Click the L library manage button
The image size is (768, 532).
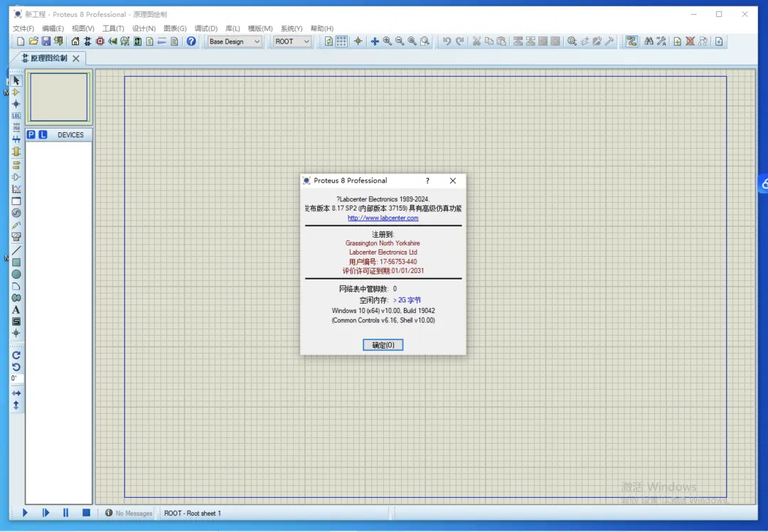43,134
